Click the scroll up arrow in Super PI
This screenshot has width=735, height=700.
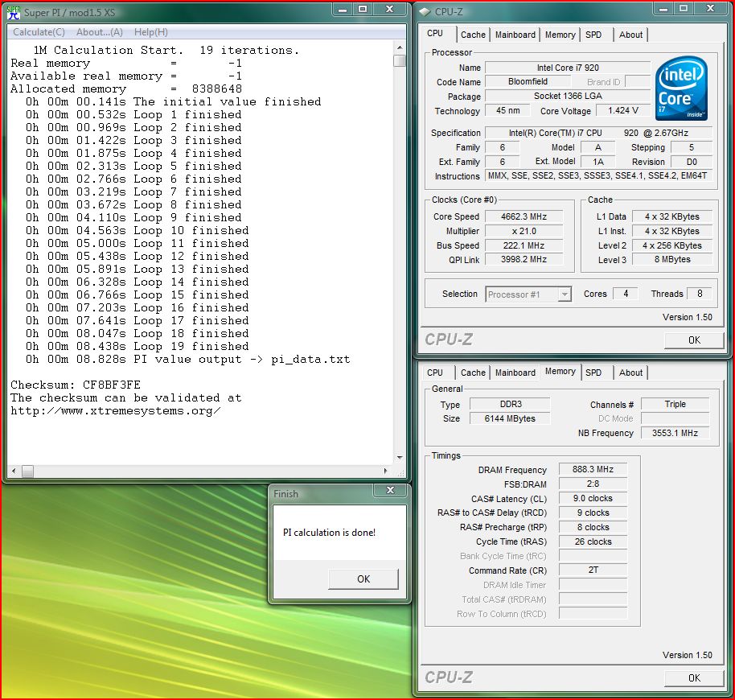[400, 47]
